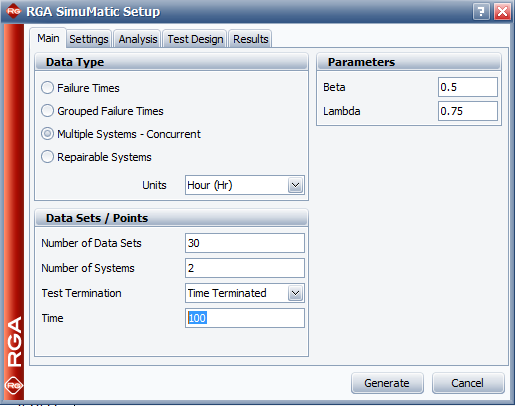
Task: Click the Number of Data Sets field
Action: coord(245,243)
